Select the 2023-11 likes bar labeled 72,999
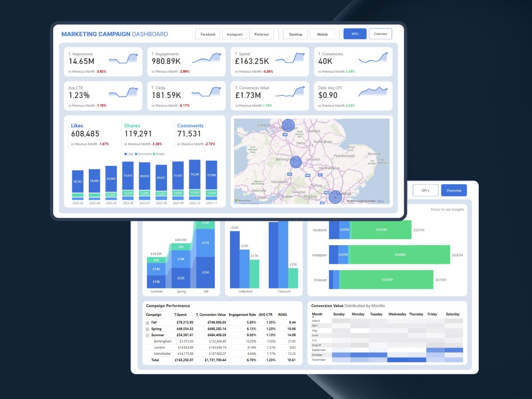 [x=211, y=175]
